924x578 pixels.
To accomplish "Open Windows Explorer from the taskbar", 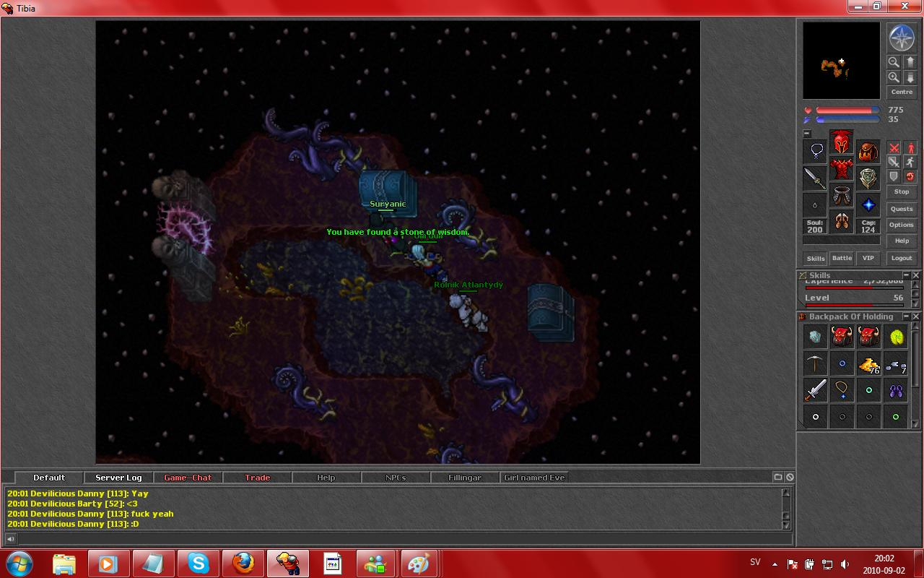I will coord(64,564).
